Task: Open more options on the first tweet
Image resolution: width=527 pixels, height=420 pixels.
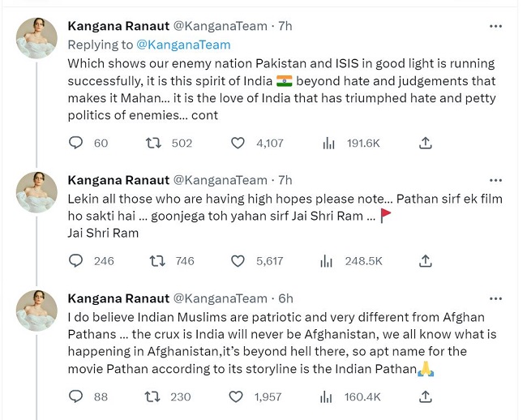Action: pos(495,27)
